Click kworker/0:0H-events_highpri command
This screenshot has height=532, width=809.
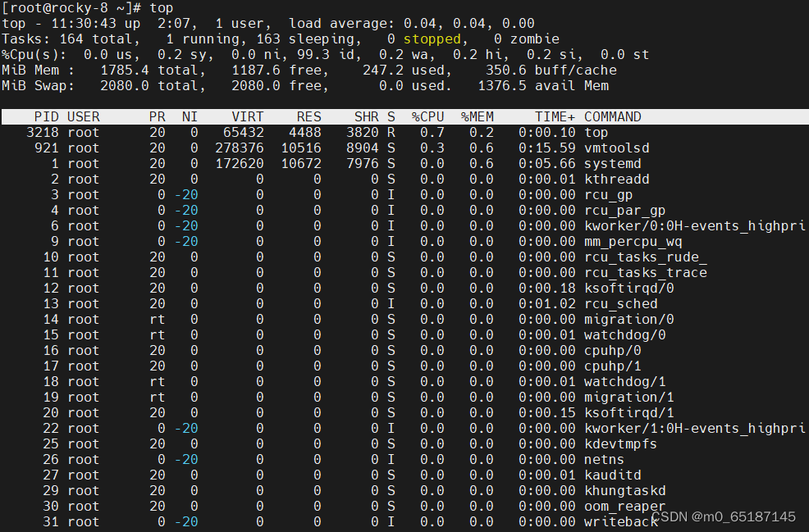694,225
